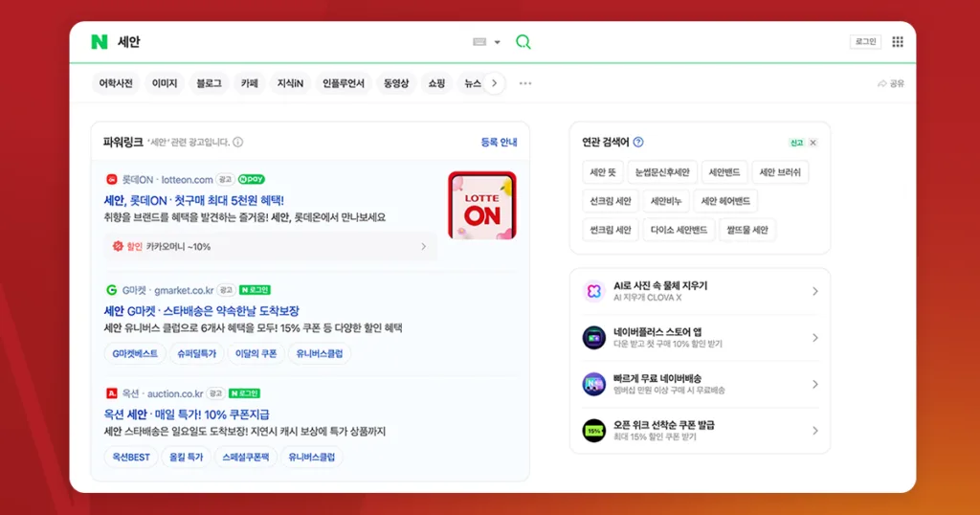The height and width of the screenshot is (515, 980).
Task: Click the Npay badge on 롯데ON ad
Action: click(x=252, y=179)
